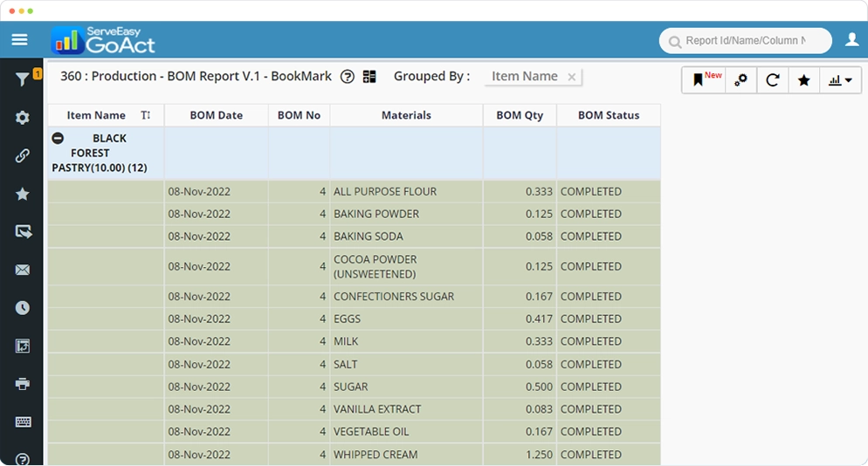868x466 pixels.
Task: Click the printer icon in sidebar
Action: coord(23,384)
